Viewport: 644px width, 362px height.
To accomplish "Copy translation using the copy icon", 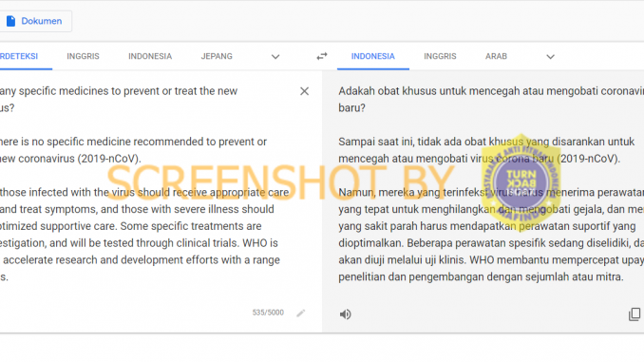I will 635,314.
